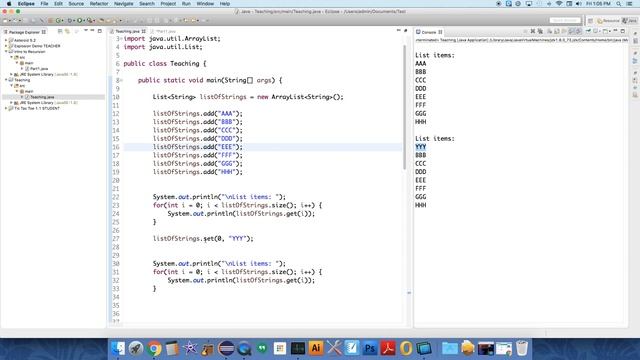Collapse the Teaching project node
This screenshot has height=360, width=640.
click(x=6, y=80)
